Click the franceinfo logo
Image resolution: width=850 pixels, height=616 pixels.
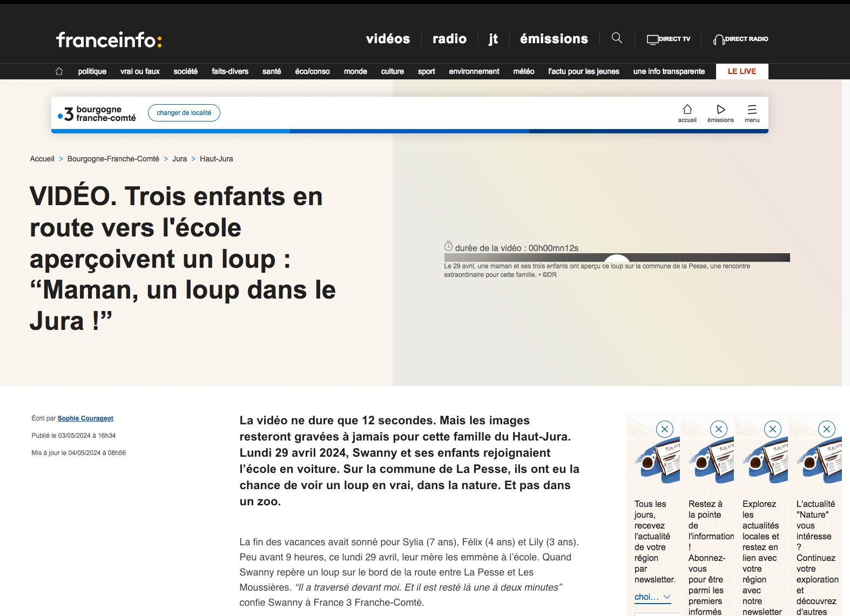[109, 39]
